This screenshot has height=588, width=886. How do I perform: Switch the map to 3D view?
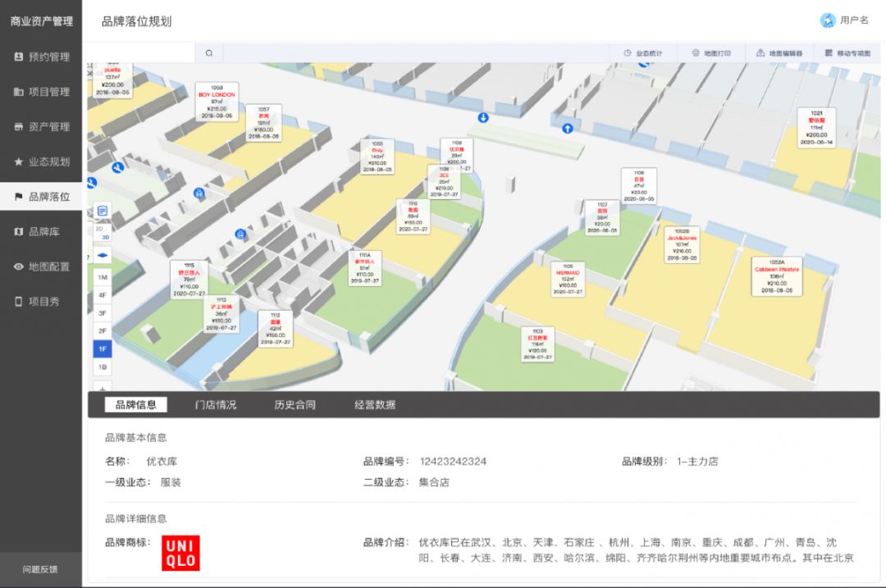(x=106, y=237)
